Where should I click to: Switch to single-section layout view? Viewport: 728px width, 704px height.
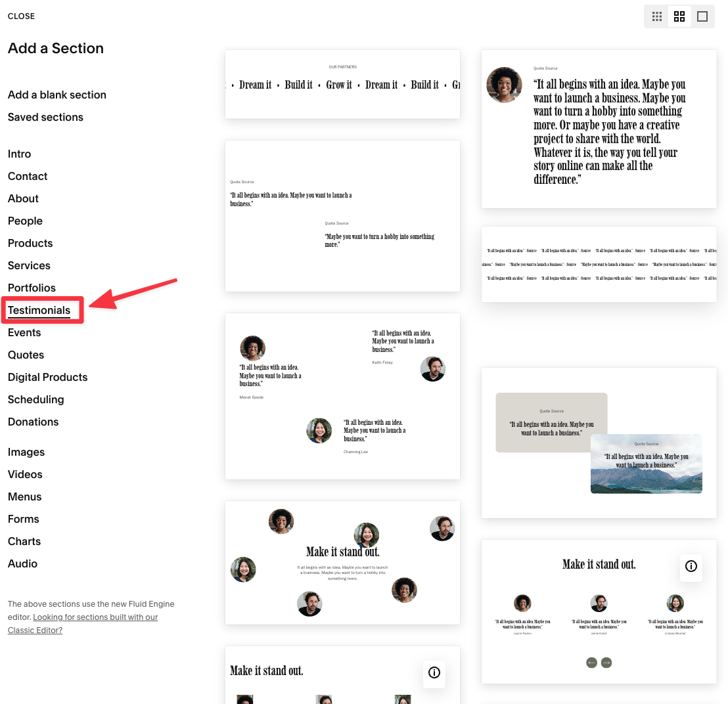[702, 16]
